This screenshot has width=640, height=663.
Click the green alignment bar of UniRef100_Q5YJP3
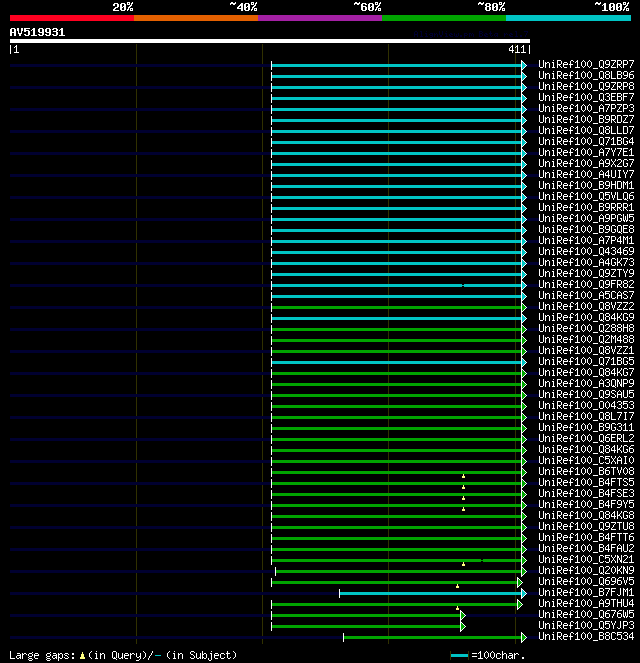tap(366, 626)
